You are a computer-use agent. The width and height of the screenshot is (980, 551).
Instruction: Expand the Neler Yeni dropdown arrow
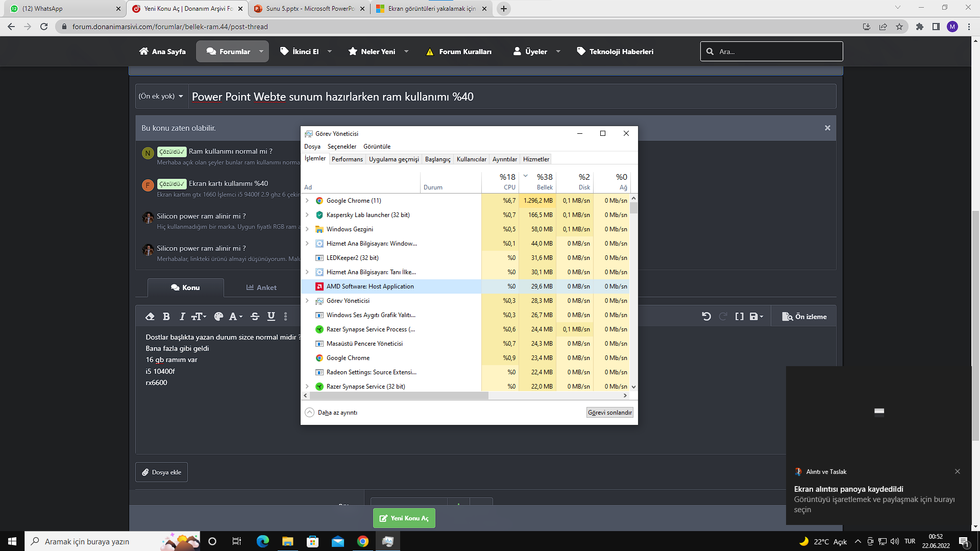pyautogui.click(x=406, y=52)
